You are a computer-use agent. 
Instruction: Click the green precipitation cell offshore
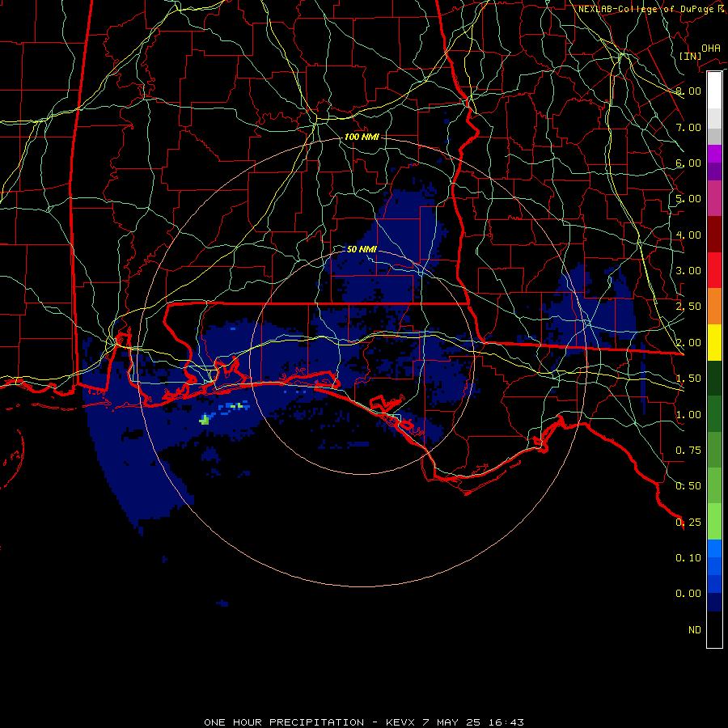pos(205,420)
